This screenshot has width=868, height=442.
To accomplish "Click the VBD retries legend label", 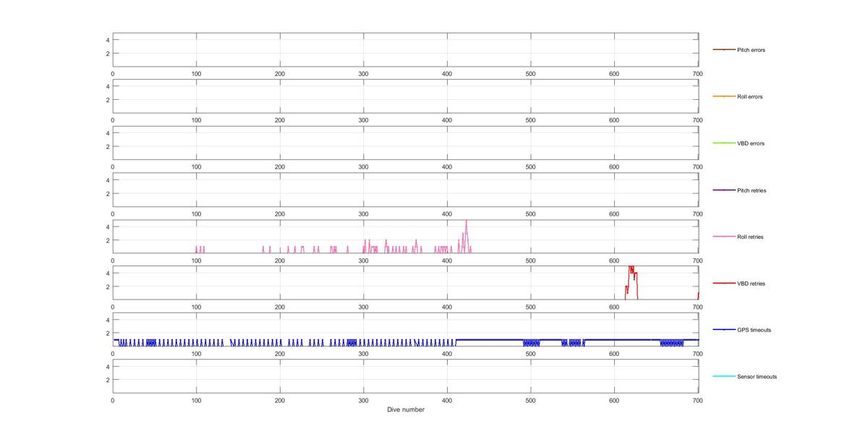I will click(x=751, y=284).
